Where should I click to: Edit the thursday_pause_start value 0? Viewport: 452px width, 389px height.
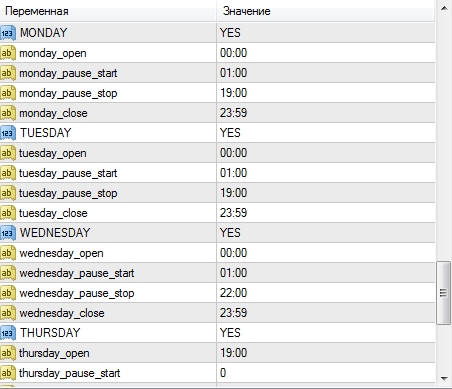[326, 373]
